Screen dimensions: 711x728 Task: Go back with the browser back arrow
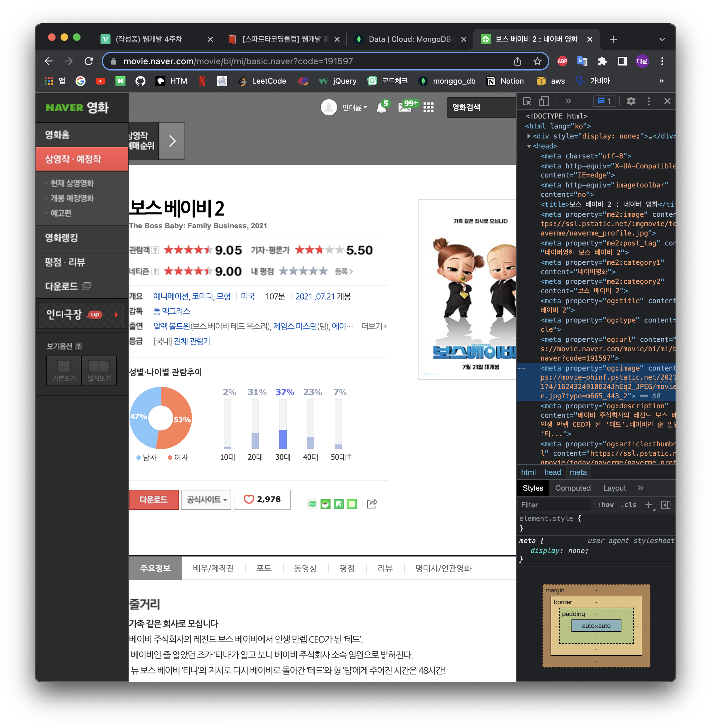tap(49, 61)
